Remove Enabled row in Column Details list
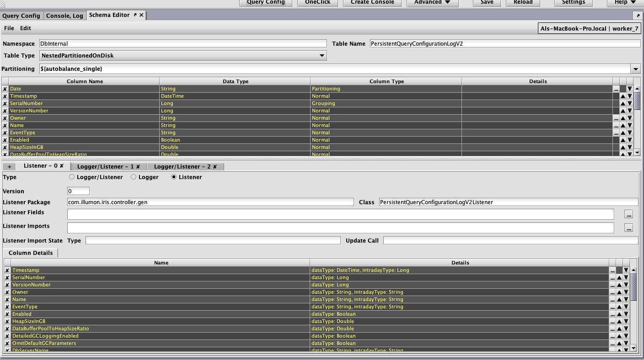Screen dimensions: 644x360 pos(7,314)
